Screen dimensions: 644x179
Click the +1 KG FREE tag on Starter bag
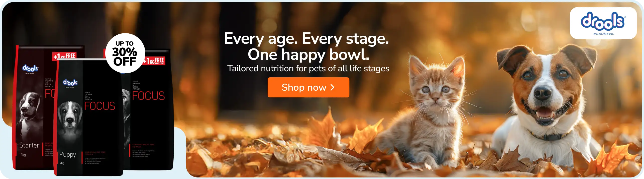(64, 56)
